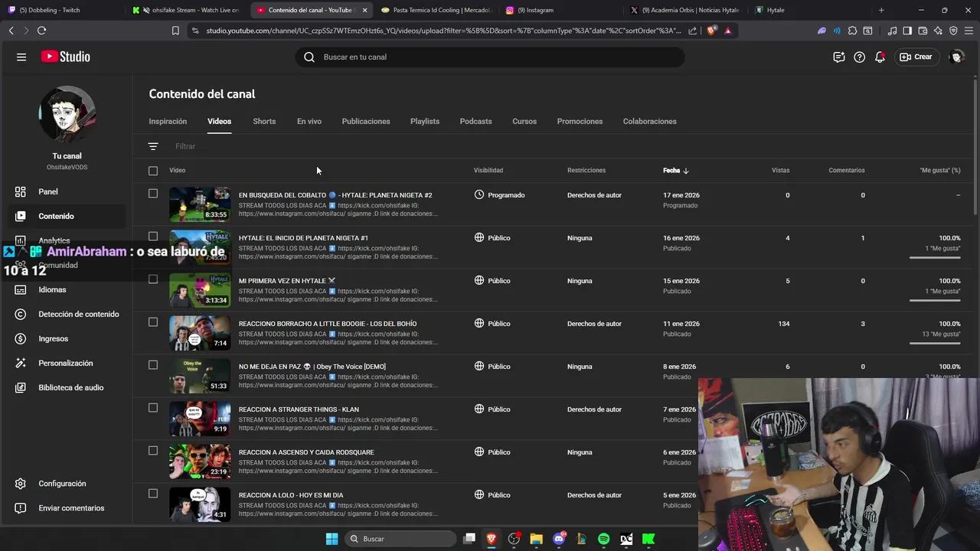The image size is (980, 551).
Task: Switch to the Promociones tab
Action: pos(580,121)
